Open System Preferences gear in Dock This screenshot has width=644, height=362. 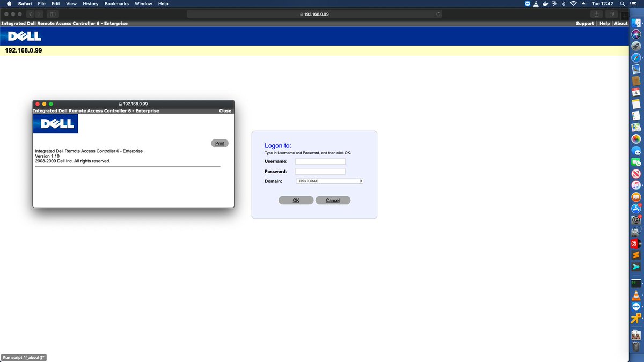636,220
